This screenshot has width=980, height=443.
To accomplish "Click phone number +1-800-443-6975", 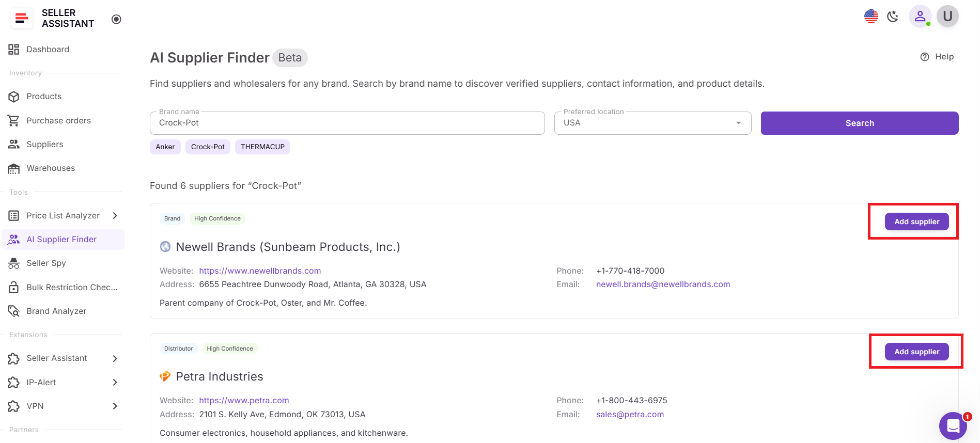I will [632, 400].
